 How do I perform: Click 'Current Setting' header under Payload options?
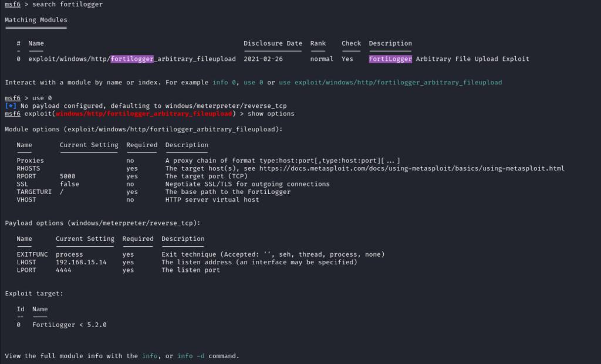tap(85, 239)
